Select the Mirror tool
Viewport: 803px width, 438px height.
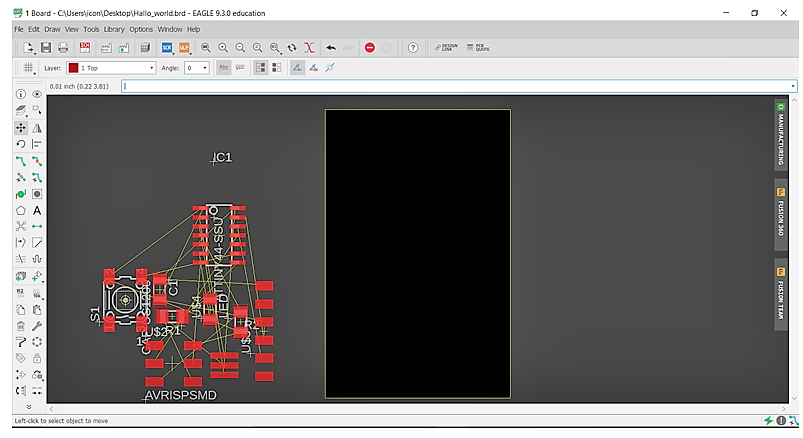[37, 128]
